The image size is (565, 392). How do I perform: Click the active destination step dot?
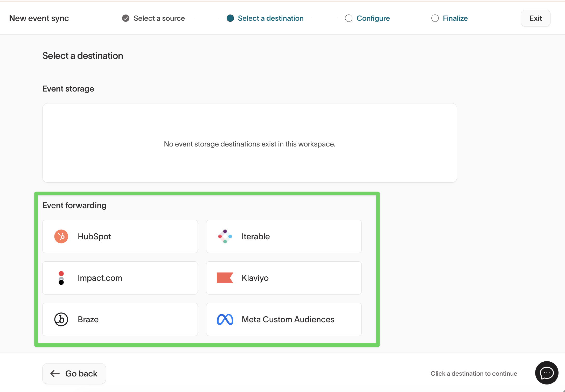pos(230,18)
